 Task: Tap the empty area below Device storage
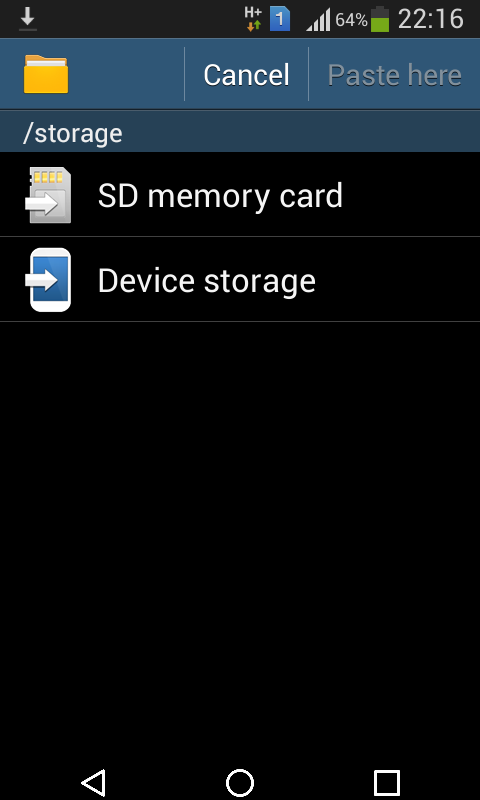(x=240, y=541)
